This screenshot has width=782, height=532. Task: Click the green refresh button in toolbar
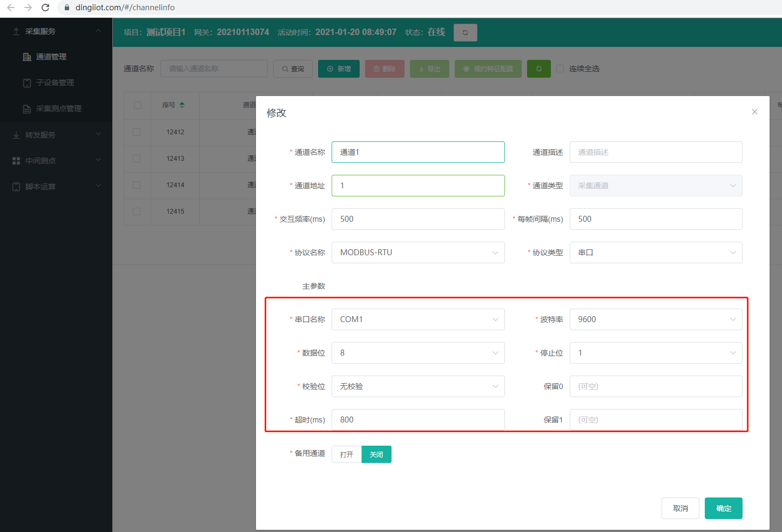[x=538, y=69]
